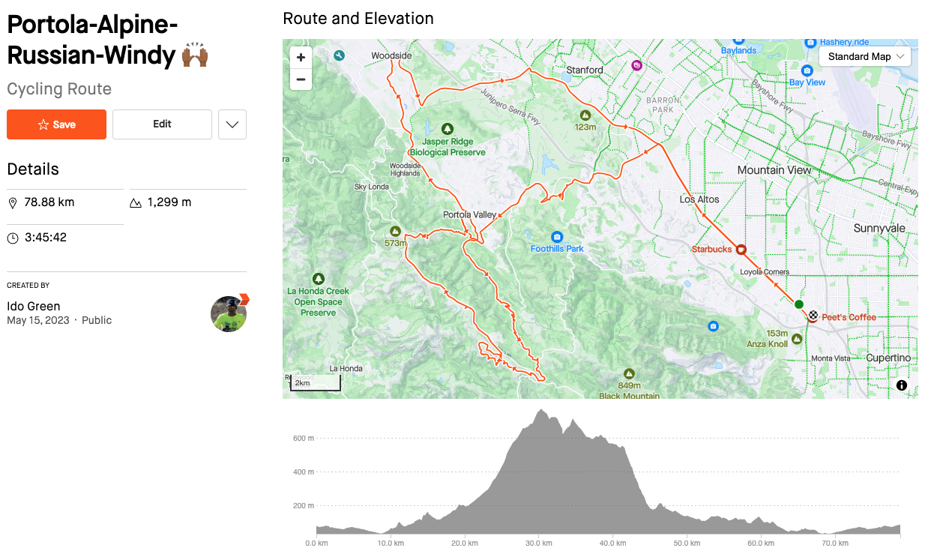Click the Peet's Coffee map label
928x560 pixels.
[849, 317]
